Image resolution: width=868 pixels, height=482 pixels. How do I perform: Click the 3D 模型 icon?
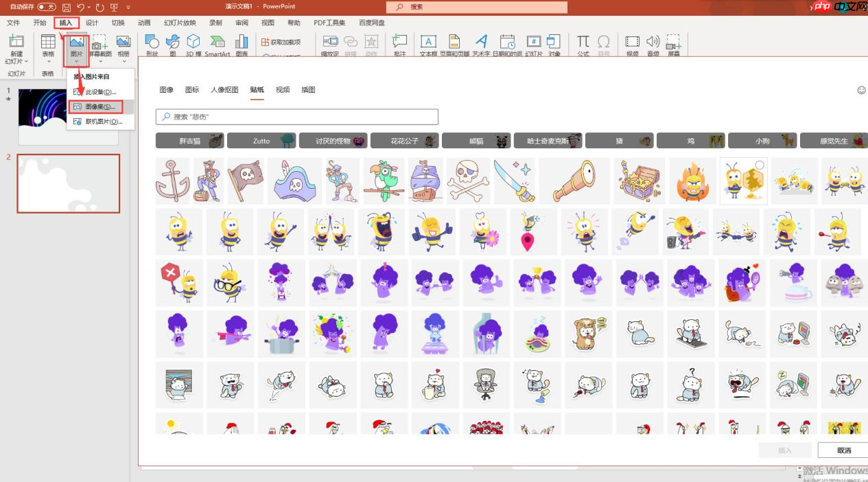[x=194, y=41]
